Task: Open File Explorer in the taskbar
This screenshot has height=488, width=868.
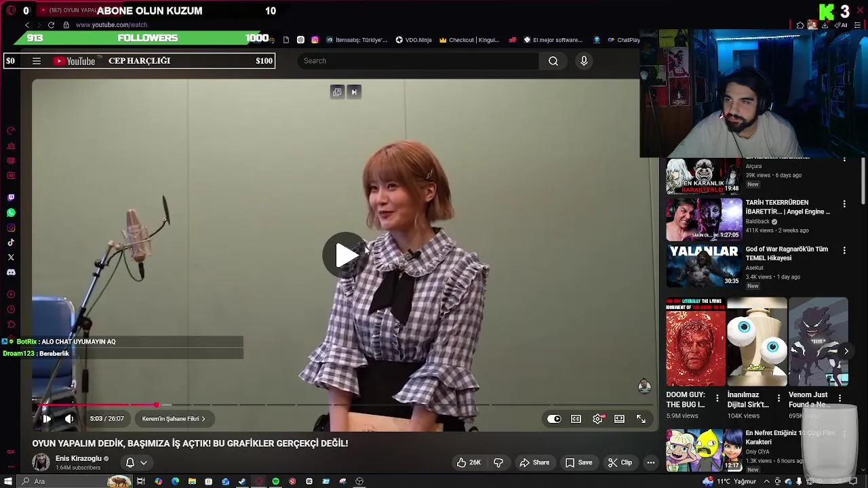Action: pyautogui.click(x=192, y=481)
